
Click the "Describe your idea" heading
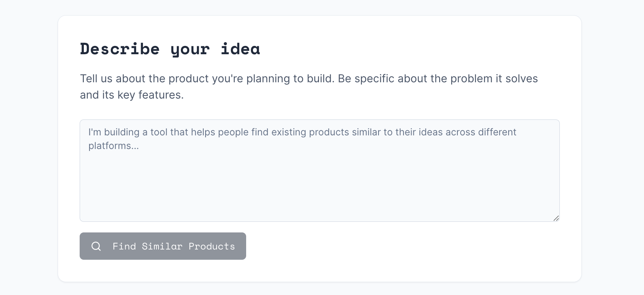click(170, 49)
